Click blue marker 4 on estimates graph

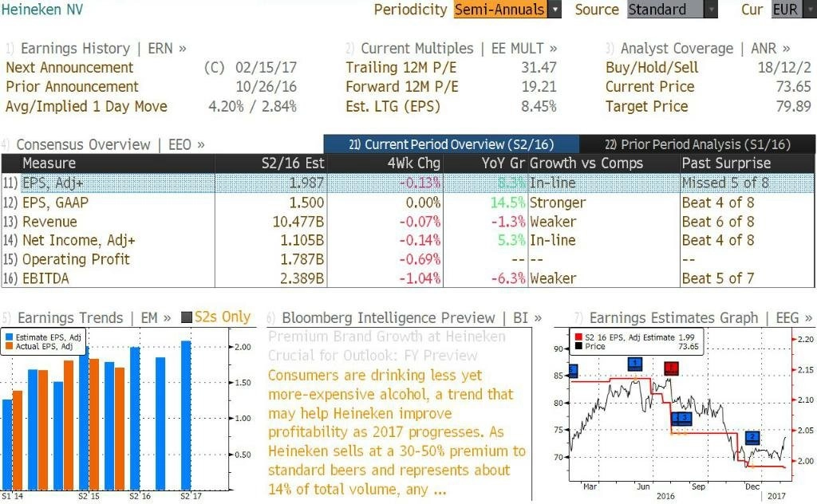coord(634,364)
